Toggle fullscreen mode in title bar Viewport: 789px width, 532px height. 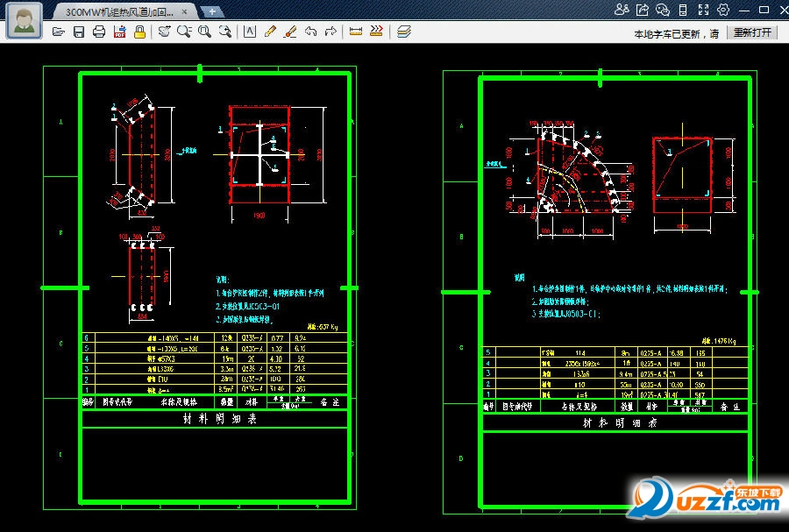[703, 10]
